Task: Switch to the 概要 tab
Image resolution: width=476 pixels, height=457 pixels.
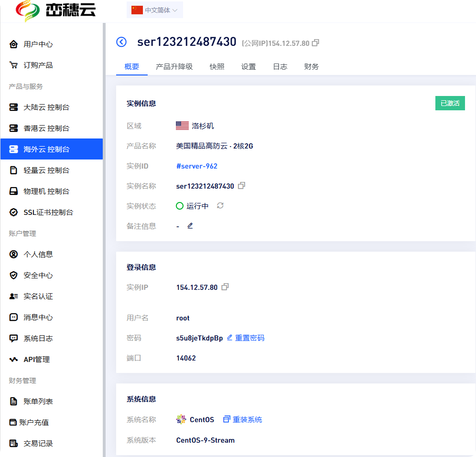Action: (132, 66)
